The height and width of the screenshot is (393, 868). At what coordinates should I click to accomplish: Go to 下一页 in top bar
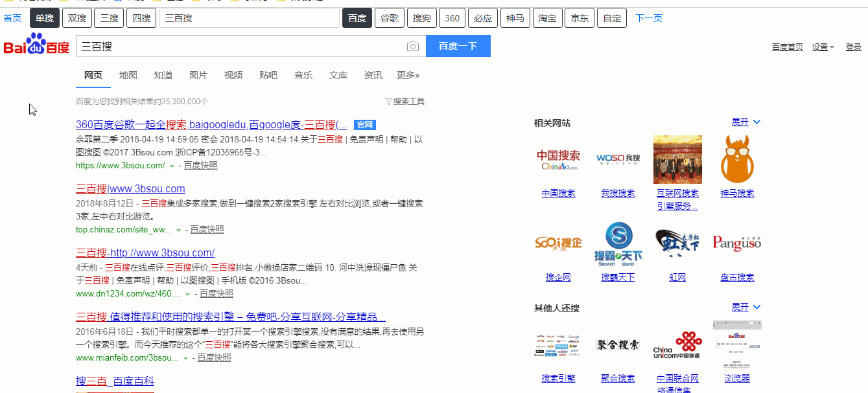pyautogui.click(x=649, y=18)
